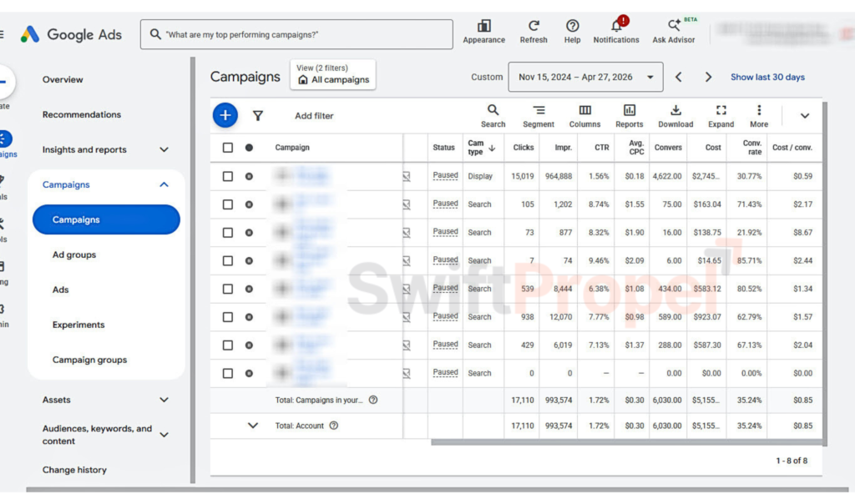The width and height of the screenshot is (855, 504).
Task: Click the table horizontal scrollbar
Action: [626, 442]
